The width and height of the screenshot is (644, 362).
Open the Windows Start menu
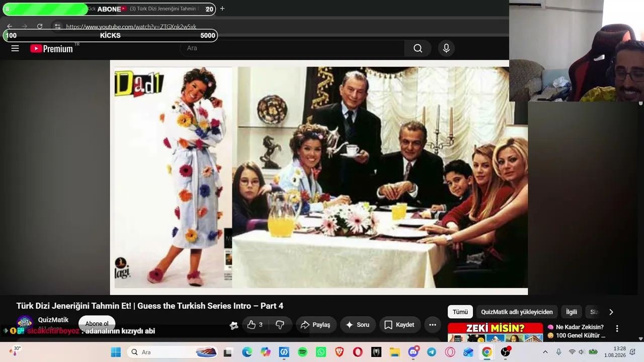pyautogui.click(x=116, y=352)
